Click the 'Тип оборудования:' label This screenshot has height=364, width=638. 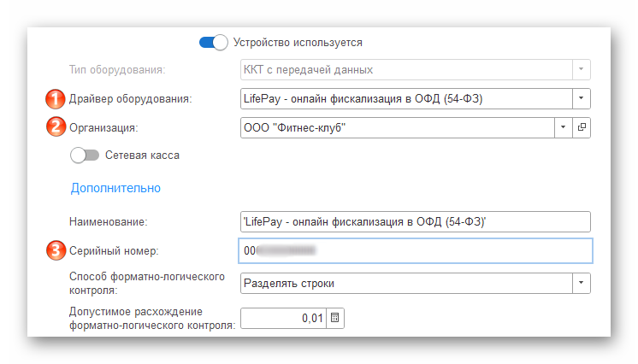click(117, 70)
